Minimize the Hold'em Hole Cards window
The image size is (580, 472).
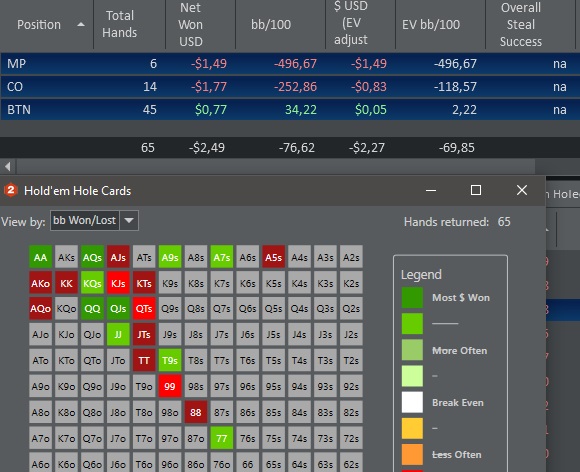click(431, 191)
